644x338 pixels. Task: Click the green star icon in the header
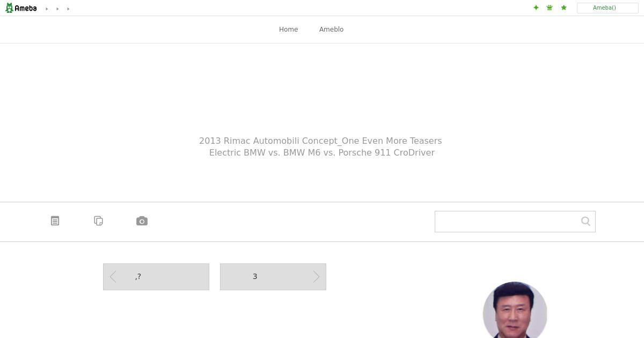click(x=563, y=8)
